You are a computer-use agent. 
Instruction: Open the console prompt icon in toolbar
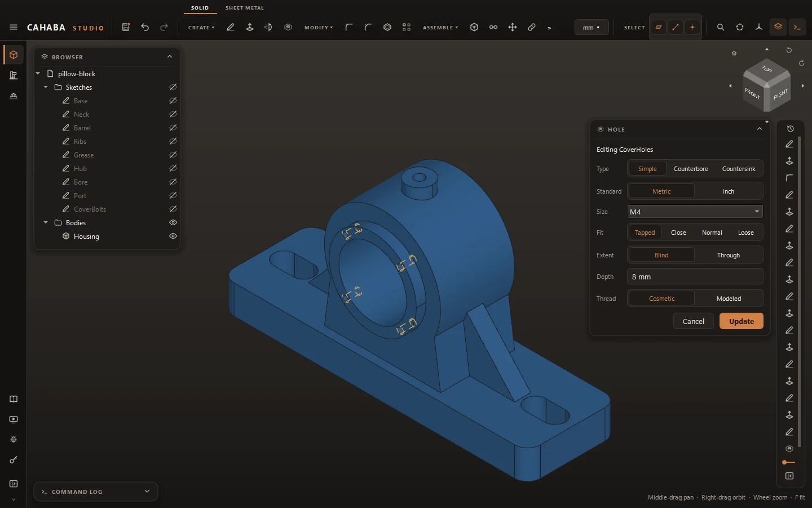click(x=797, y=27)
